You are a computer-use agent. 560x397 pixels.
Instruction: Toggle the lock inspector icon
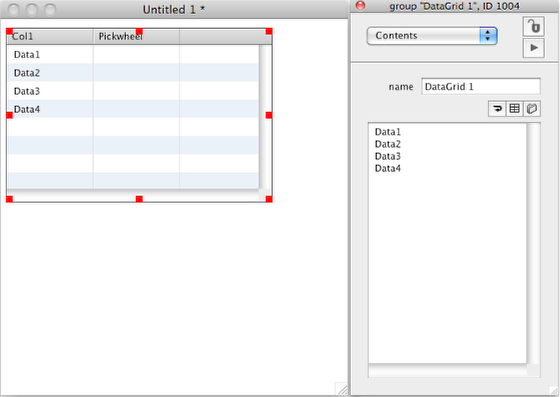(x=534, y=26)
